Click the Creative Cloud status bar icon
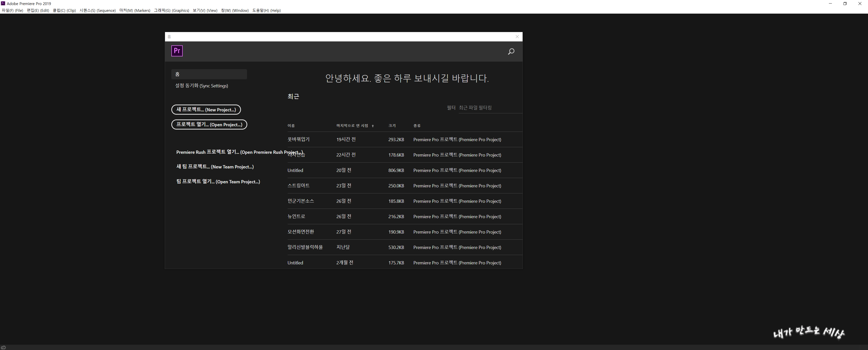 tap(3, 347)
